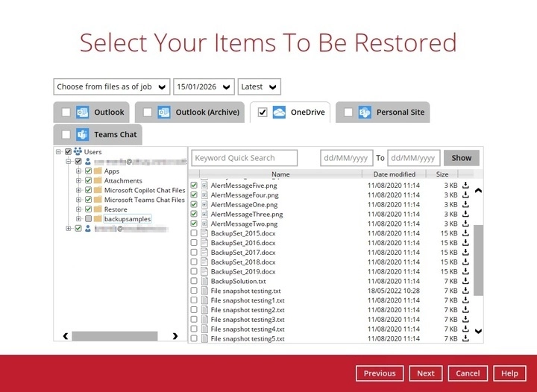The image size is (537, 392).
Task: Click download icon for AlertMessageFive.png
Action: click(465, 186)
